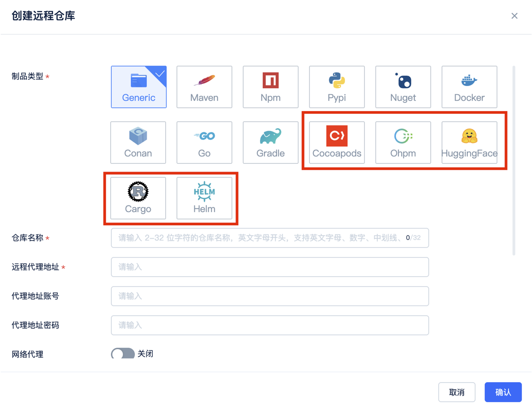This screenshot has width=532, height=408.
Task: Click the selected Generic type card
Action: [138, 87]
